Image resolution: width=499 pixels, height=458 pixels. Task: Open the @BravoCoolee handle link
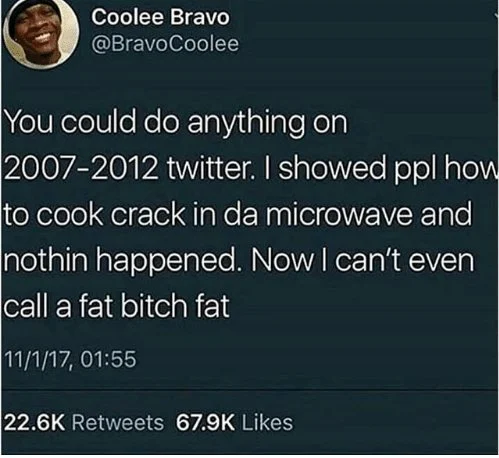(x=165, y=44)
